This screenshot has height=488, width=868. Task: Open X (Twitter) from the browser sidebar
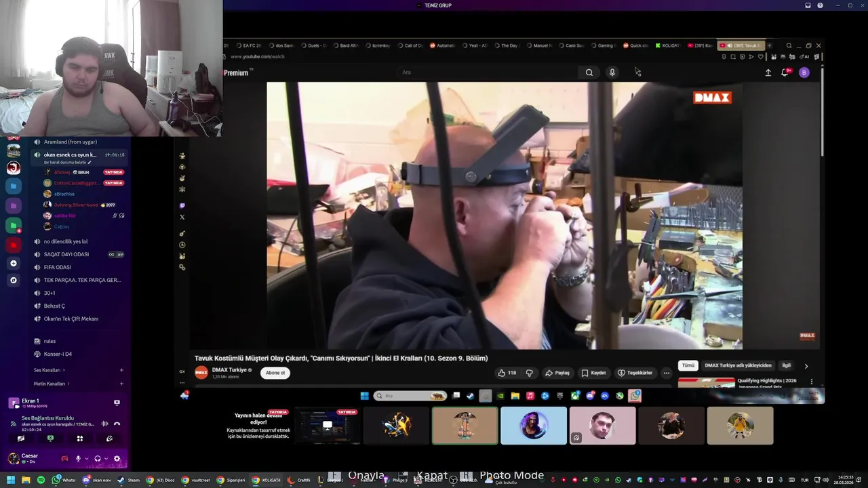click(x=182, y=217)
